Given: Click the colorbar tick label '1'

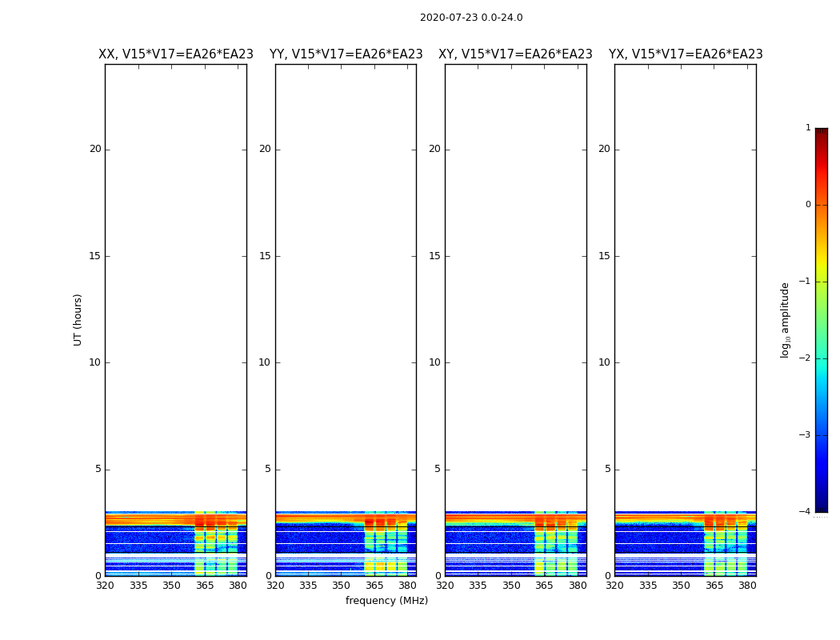Looking at the screenshot, I should 808,127.
